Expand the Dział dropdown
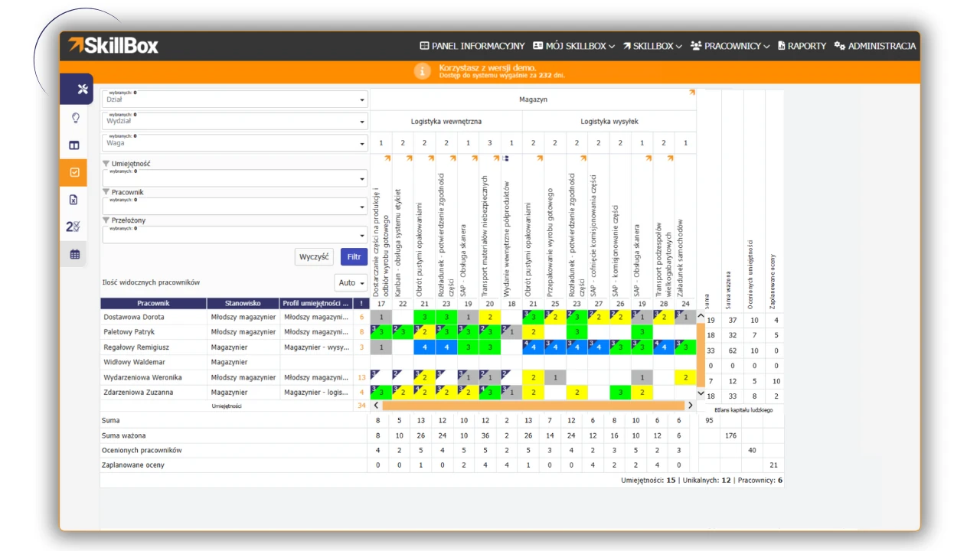Viewport: 980px width, 551px height. [x=234, y=99]
